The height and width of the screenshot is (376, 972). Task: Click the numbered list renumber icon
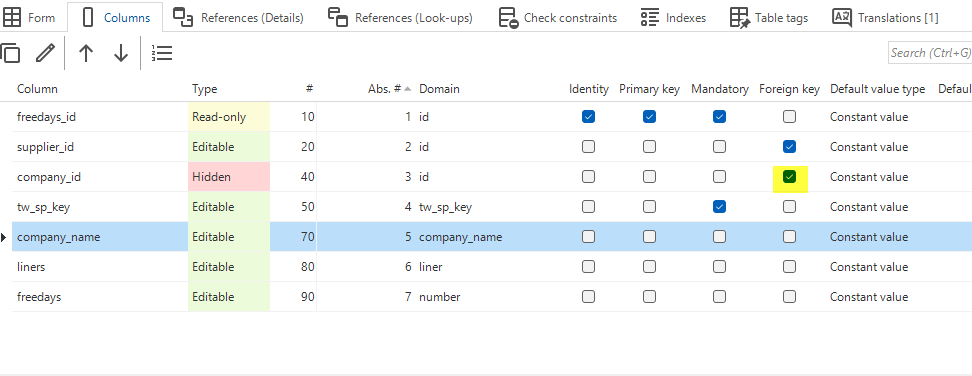[162, 53]
